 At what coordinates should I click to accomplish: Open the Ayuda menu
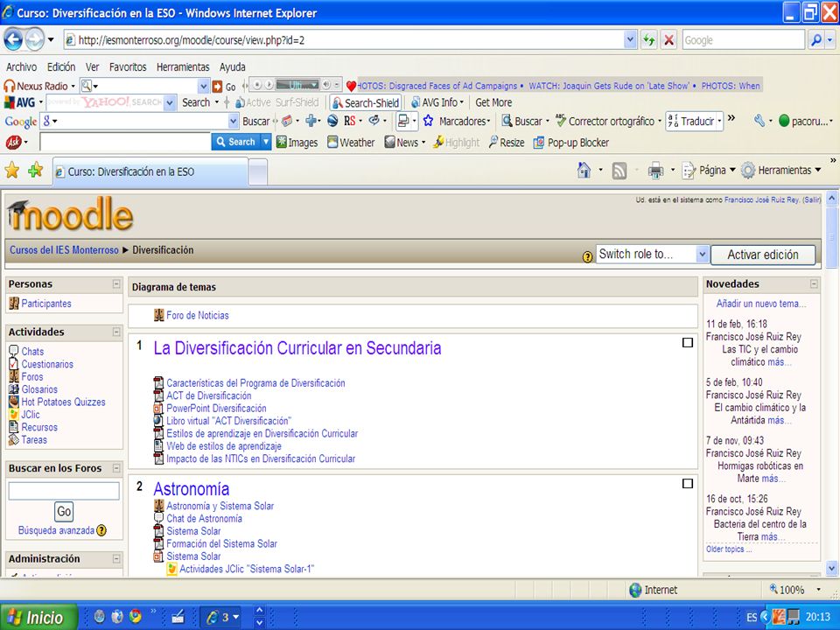point(233,67)
